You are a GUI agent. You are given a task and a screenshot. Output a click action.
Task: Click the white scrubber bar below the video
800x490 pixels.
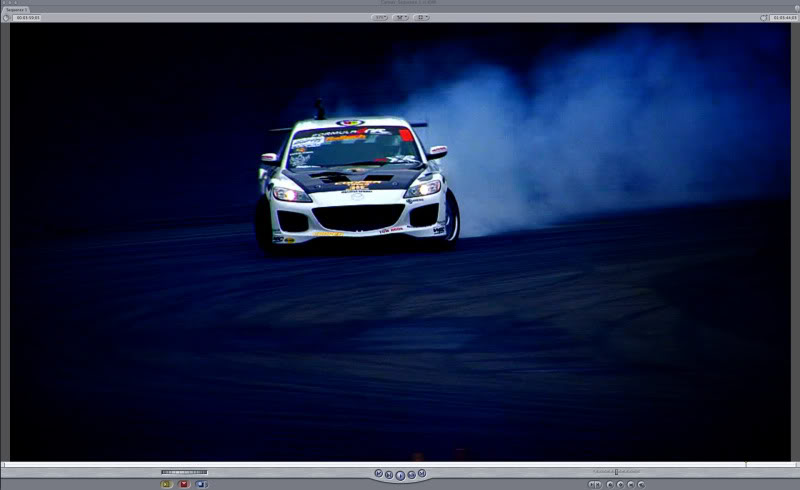pos(400,464)
